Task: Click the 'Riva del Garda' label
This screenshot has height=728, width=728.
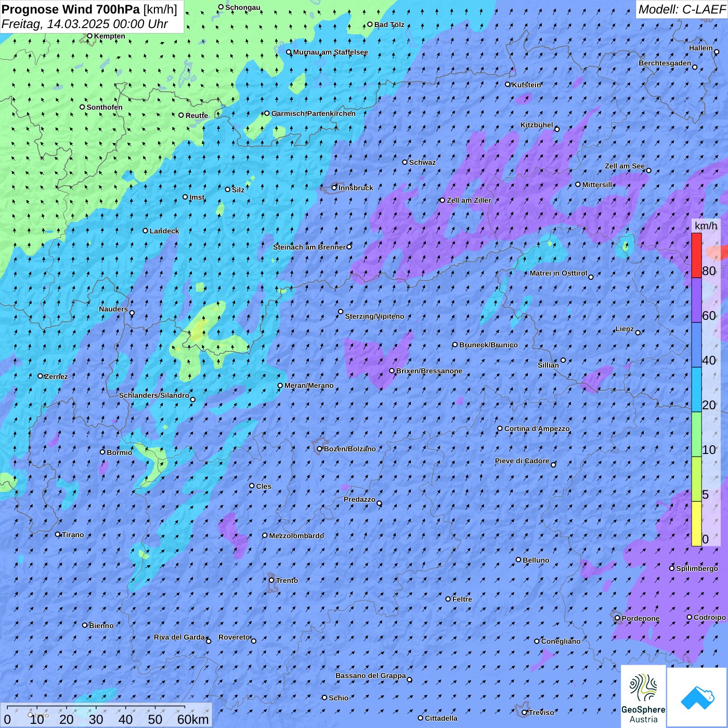Action: click(179, 637)
